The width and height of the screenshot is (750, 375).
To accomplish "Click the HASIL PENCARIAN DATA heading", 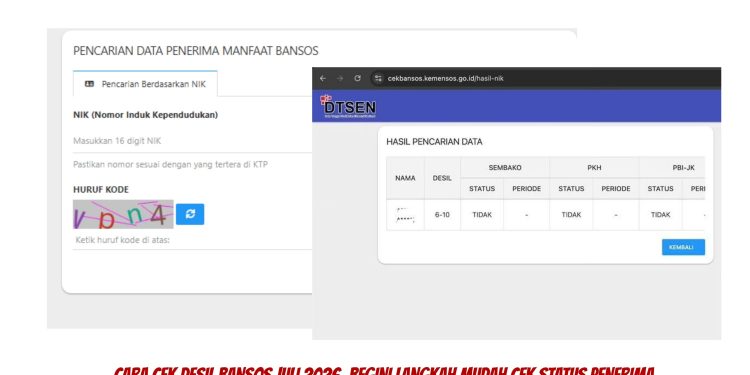I will (x=434, y=142).
